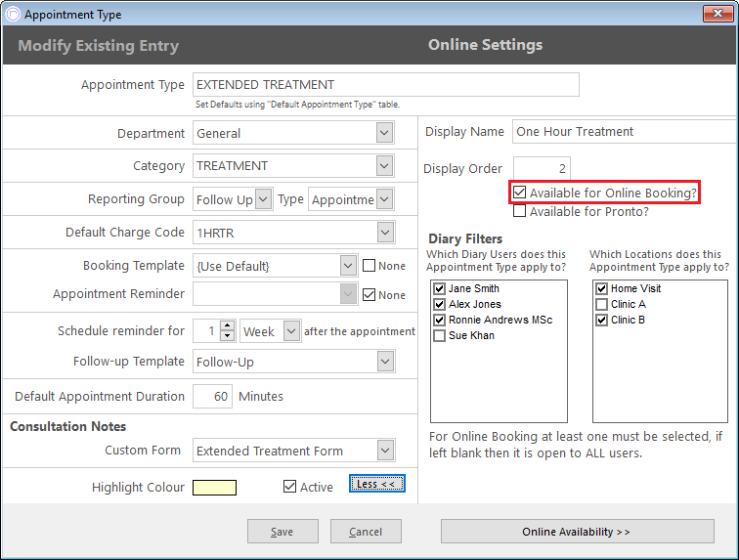This screenshot has height=560, width=739.
Task: Pick the yellow Highlight Colour swatch
Action: click(214, 488)
